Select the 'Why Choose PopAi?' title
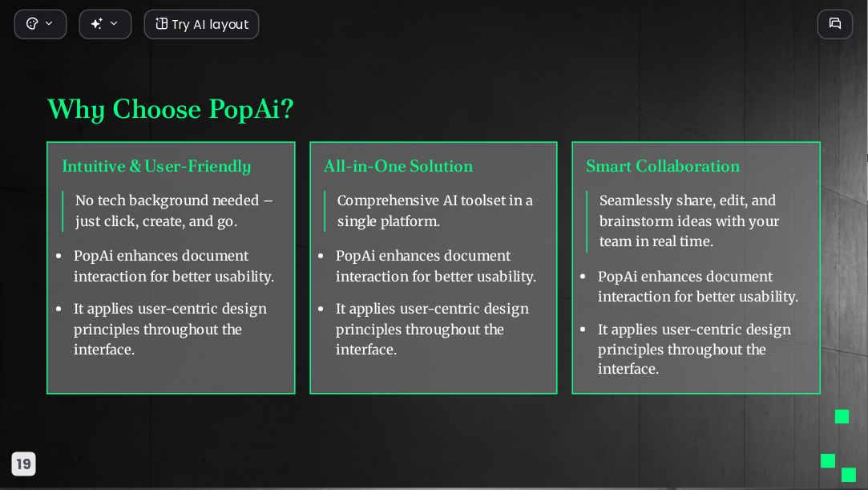 [171, 109]
